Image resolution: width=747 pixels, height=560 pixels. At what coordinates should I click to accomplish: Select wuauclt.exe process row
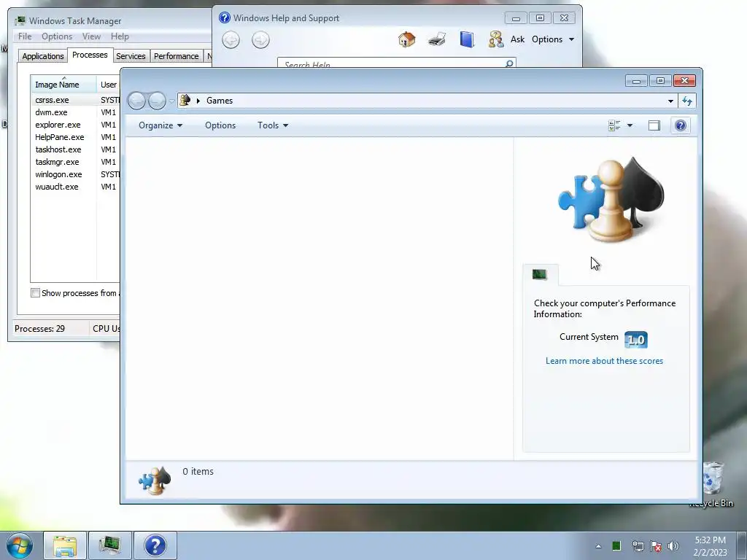pos(75,187)
